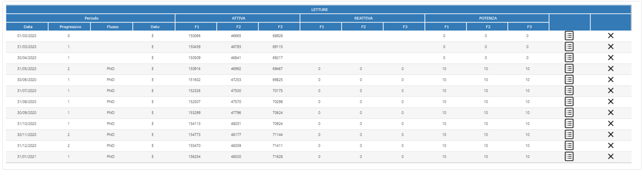
Task: Open details list icon for 31/08/2020 row
Action: 569,101
